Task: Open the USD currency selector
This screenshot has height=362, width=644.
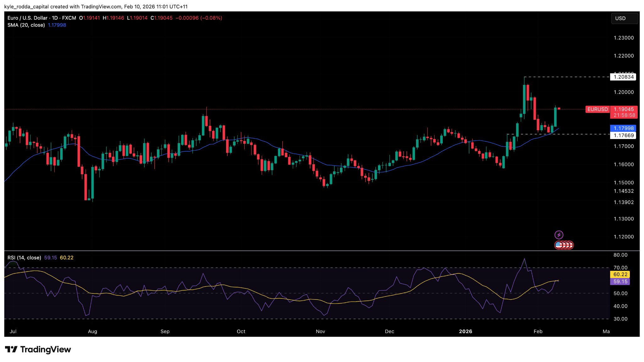Action: tap(624, 18)
